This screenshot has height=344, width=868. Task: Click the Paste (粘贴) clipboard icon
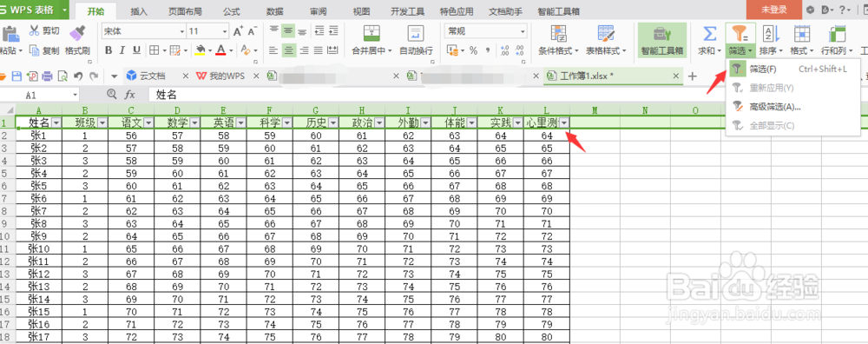10,33
